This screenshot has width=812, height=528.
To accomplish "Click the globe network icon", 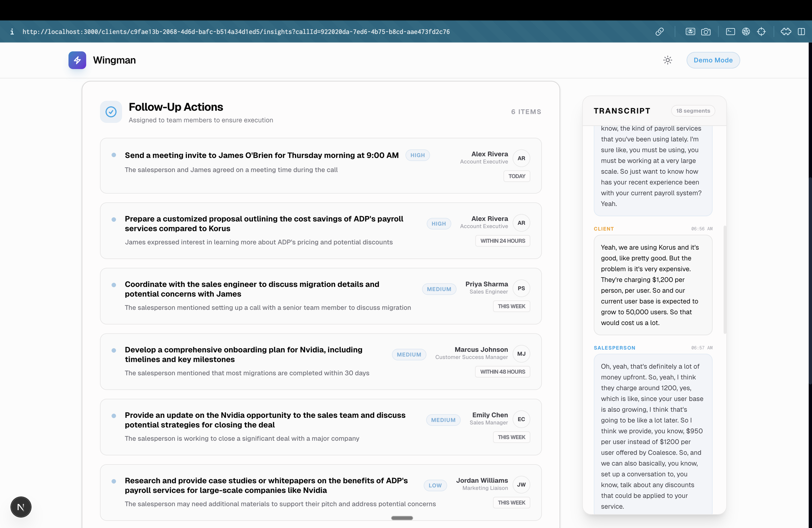I will coord(746,32).
